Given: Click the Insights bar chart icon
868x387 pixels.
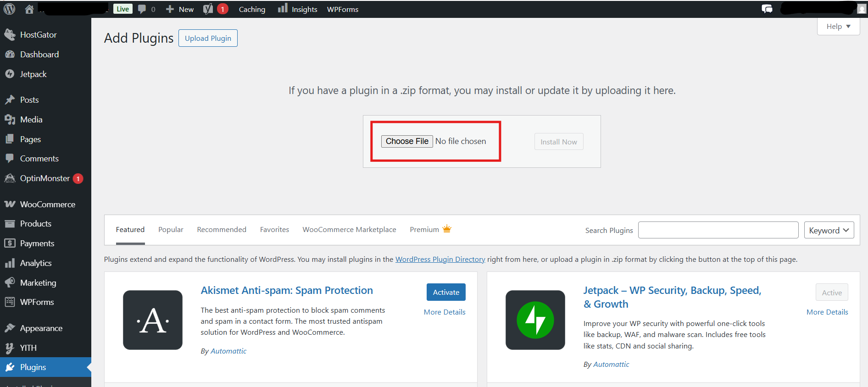Looking at the screenshot, I should (283, 9).
